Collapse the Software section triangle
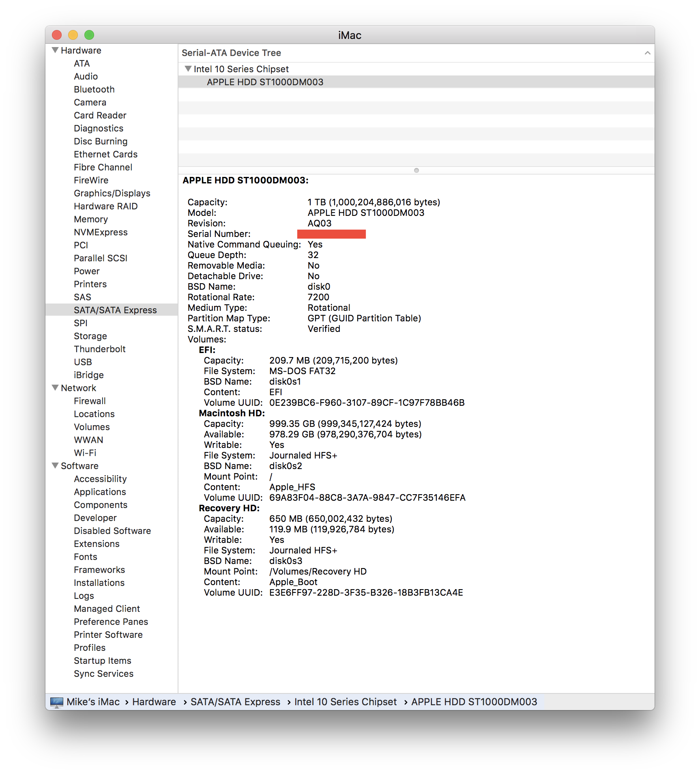 click(55, 466)
